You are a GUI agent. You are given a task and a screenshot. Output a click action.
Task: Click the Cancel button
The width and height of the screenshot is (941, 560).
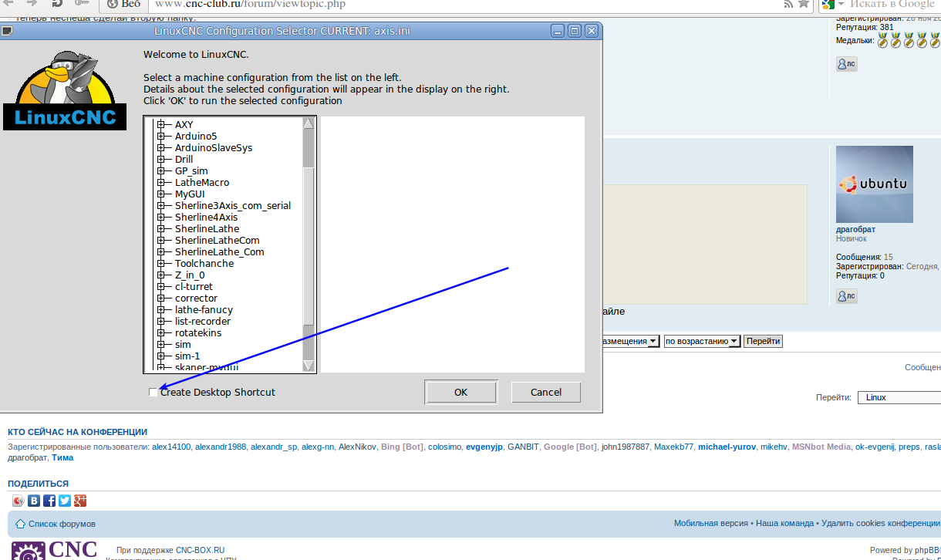pyautogui.click(x=546, y=392)
